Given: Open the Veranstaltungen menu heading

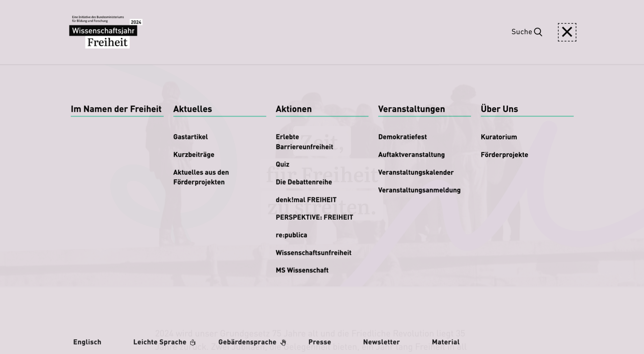Looking at the screenshot, I should 411,109.
